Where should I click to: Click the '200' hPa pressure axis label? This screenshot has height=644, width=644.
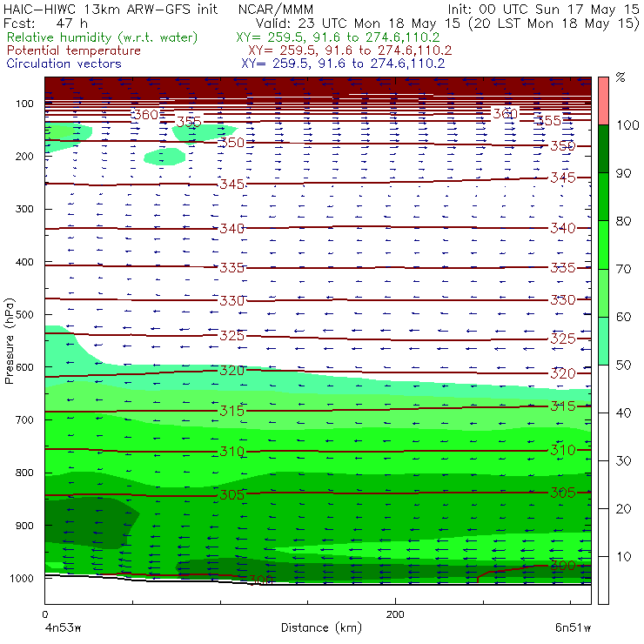point(24,156)
